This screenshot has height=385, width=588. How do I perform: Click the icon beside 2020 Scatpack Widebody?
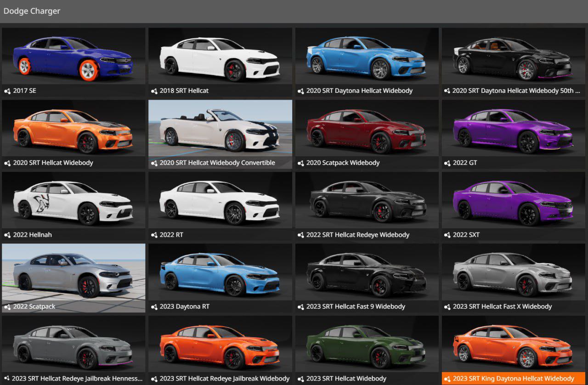301,163
